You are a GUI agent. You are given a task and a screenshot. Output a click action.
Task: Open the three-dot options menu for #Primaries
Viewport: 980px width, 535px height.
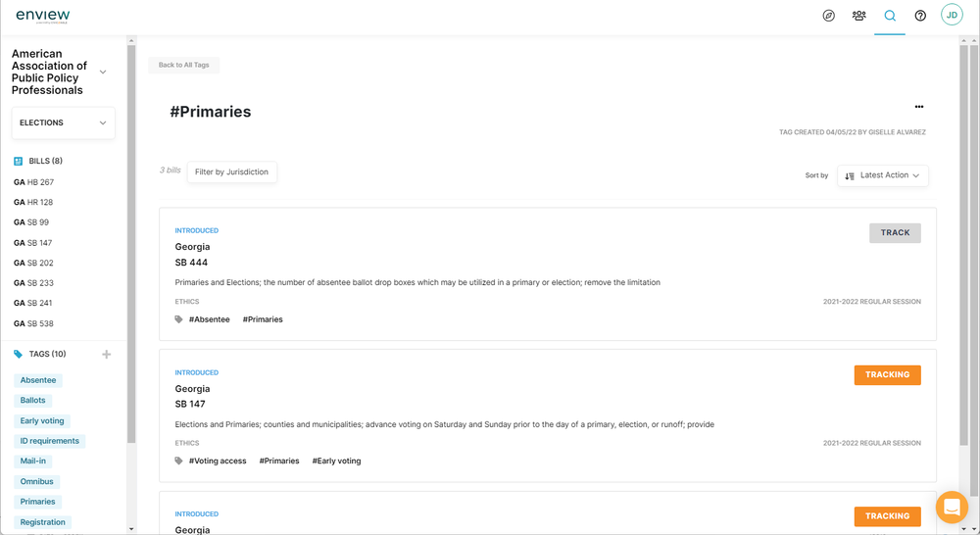pyautogui.click(x=919, y=107)
